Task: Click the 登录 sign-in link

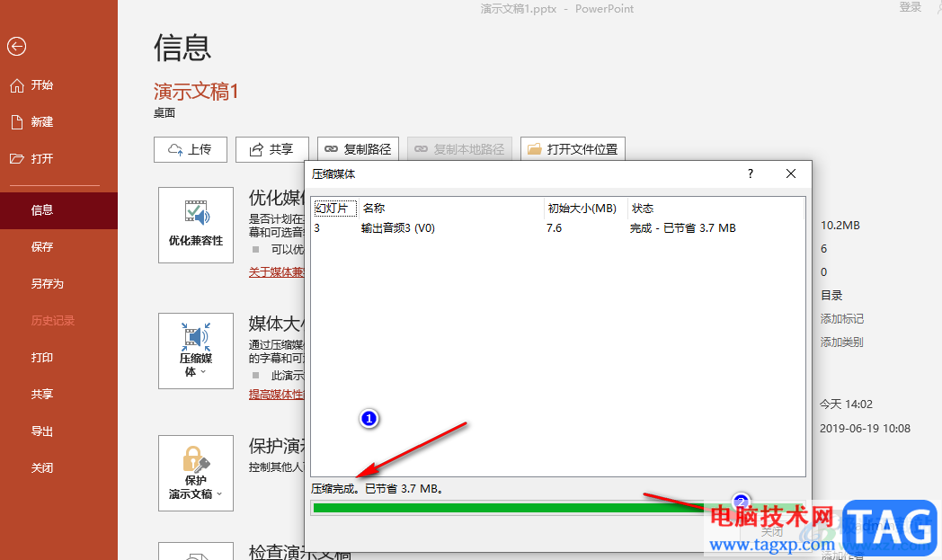Action: [x=911, y=7]
